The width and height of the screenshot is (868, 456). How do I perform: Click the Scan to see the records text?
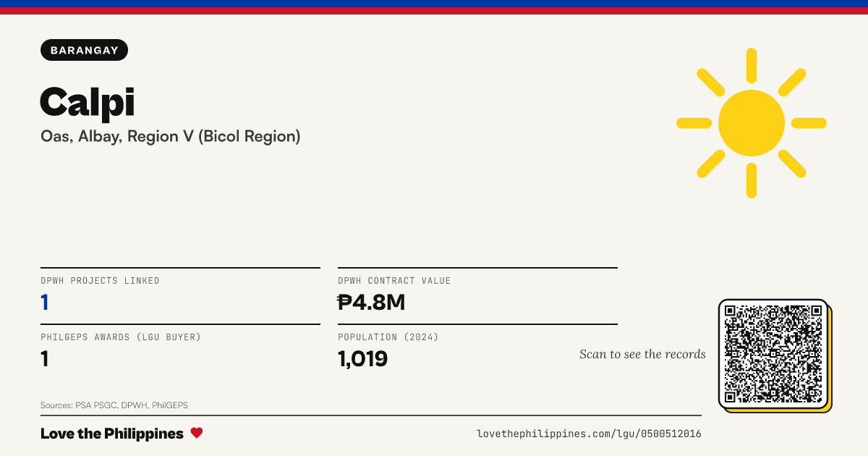(642, 354)
